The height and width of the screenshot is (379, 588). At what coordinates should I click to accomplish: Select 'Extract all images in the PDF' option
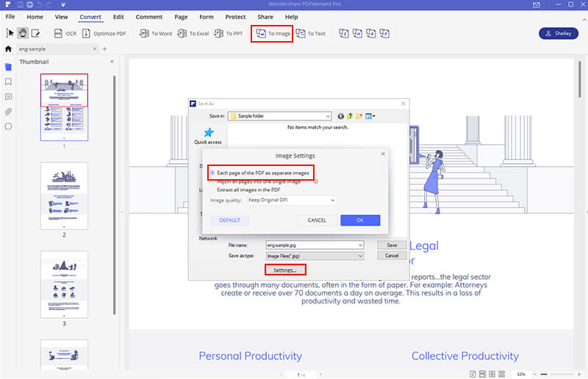pyautogui.click(x=213, y=189)
